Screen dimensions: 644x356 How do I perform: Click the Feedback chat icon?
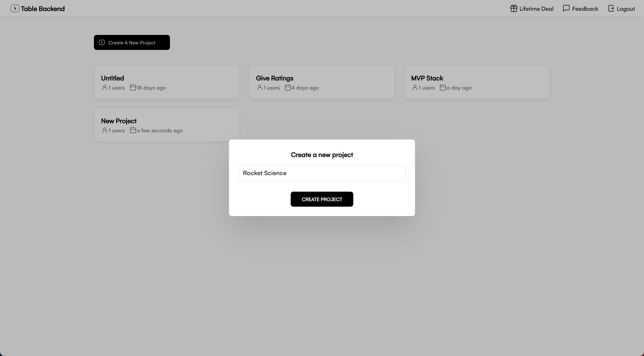pos(566,8)
